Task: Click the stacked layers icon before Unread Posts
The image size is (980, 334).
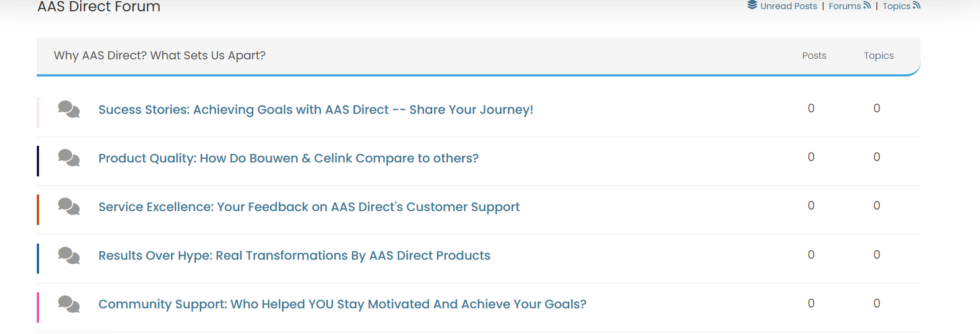Action: [x=752, y=5]
